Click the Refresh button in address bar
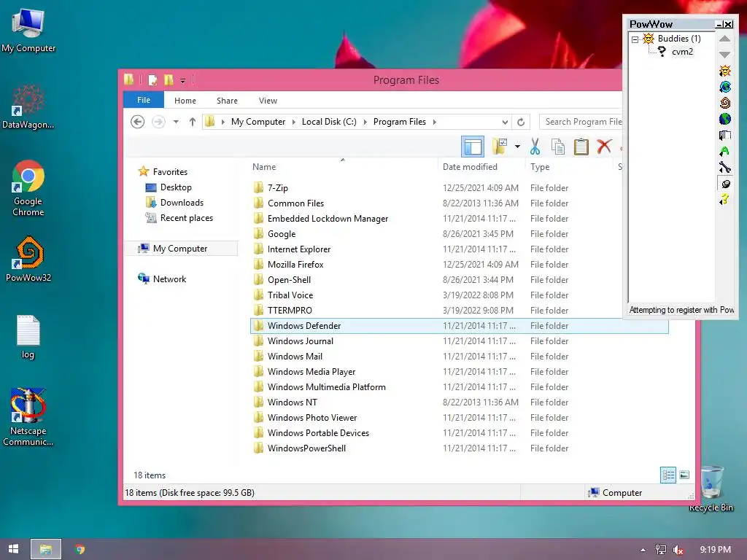This screenshot has width=747, height=560. (x=521, y=122)
